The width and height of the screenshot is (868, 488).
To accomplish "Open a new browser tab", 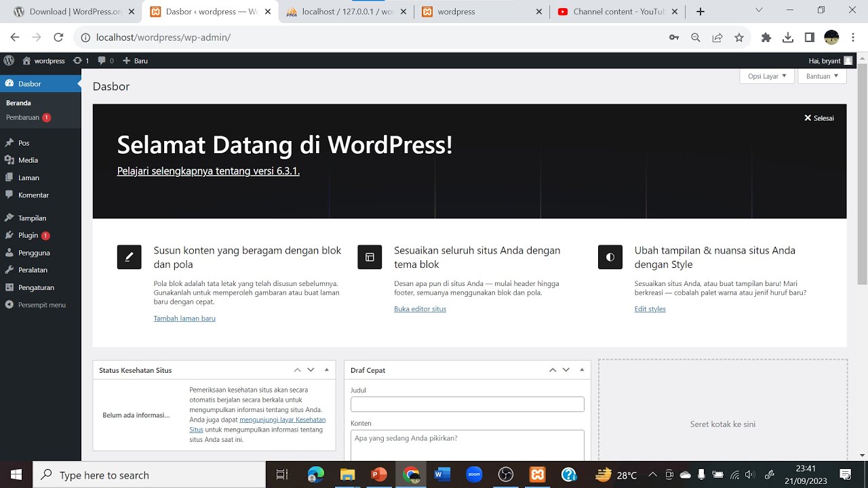I will (x=701, y=12).
